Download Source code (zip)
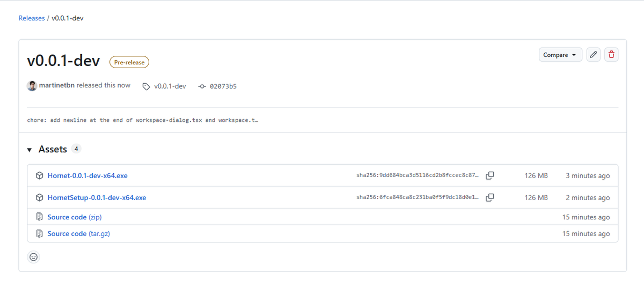The image size is (644, 294). pyautogui.click(x=75, y=217)
